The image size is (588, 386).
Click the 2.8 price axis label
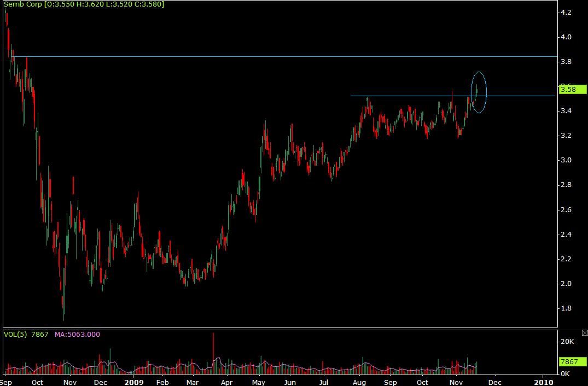pos(566,185)
